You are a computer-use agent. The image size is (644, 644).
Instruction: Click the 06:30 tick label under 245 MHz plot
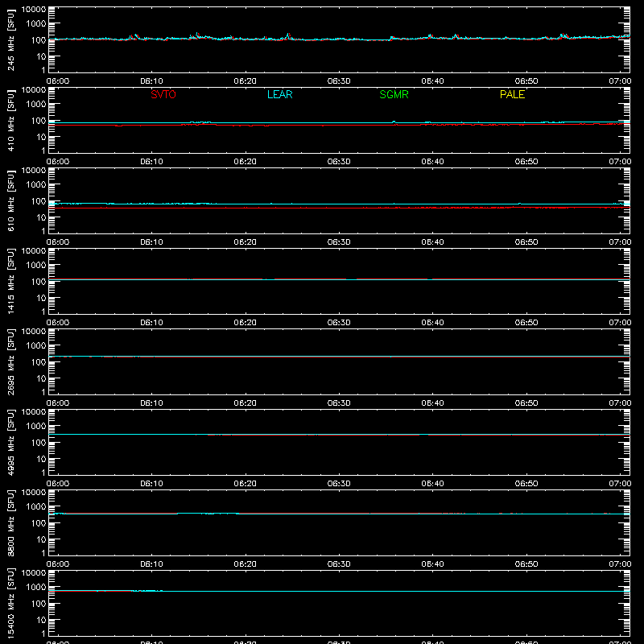(x=339, y=81)
